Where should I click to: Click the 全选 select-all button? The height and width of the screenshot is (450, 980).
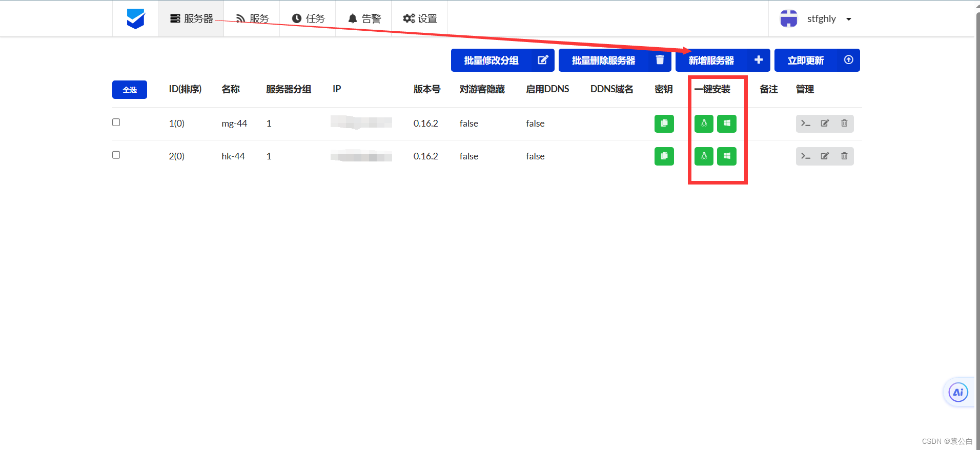(x=130, y=90)
